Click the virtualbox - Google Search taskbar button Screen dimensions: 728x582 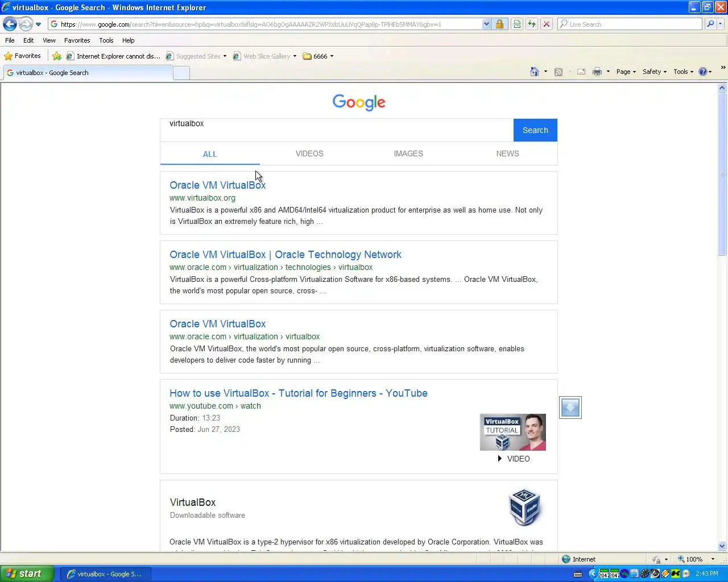(x=106, y=574)
